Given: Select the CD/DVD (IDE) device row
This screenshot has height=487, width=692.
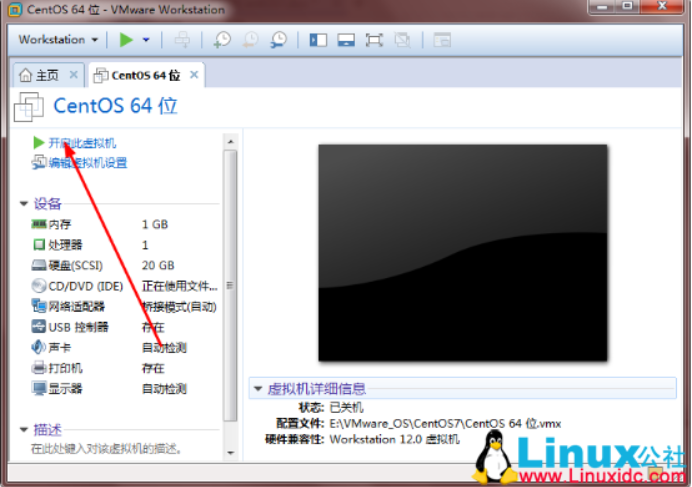Looking at the screenshot, I should [125, 286].
